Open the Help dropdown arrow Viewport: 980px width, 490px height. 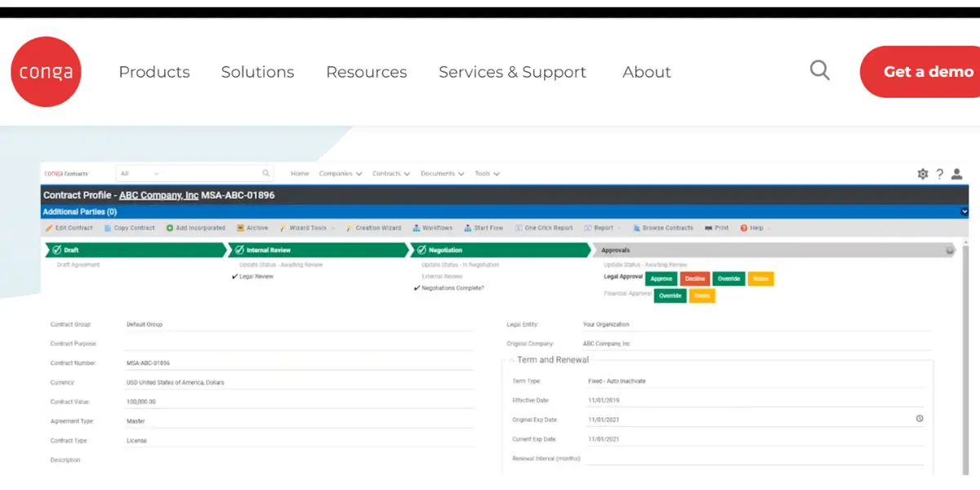[769, 229]
